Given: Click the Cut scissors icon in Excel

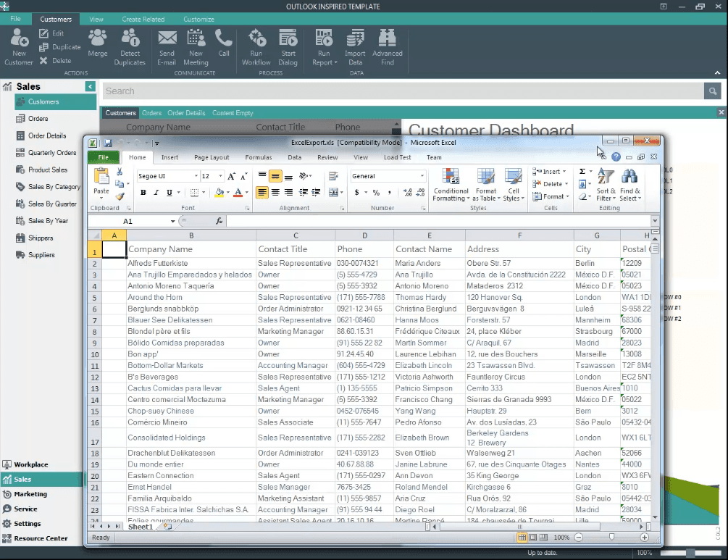Looking at the screenshot, I should [x=120, y=172].
